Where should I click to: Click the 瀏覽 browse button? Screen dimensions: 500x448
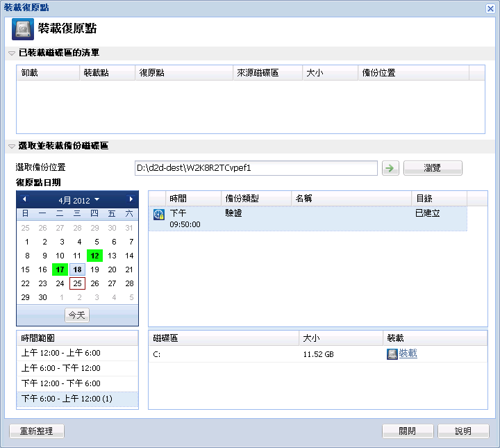(x=433, y=167)
